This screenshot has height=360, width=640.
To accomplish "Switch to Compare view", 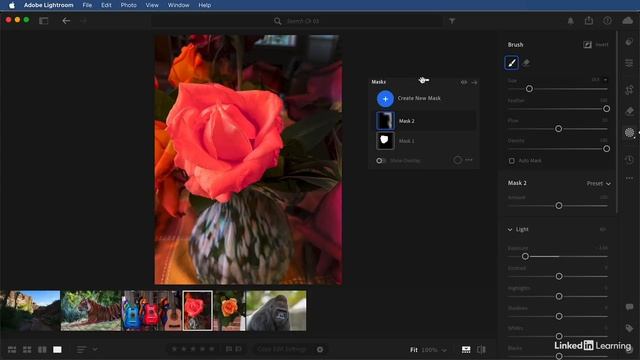I will pyautogui.click(x=42, y=349).
